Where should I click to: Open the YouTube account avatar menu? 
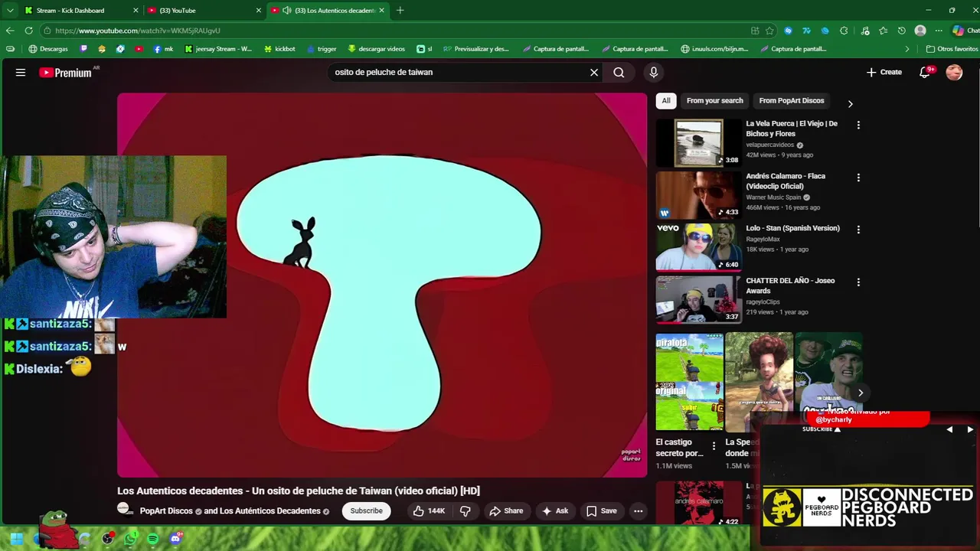coord(954,72)
